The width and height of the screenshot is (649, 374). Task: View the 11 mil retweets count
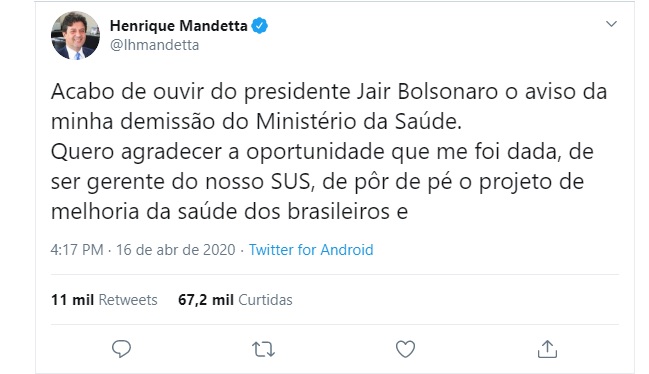[72, 300]
